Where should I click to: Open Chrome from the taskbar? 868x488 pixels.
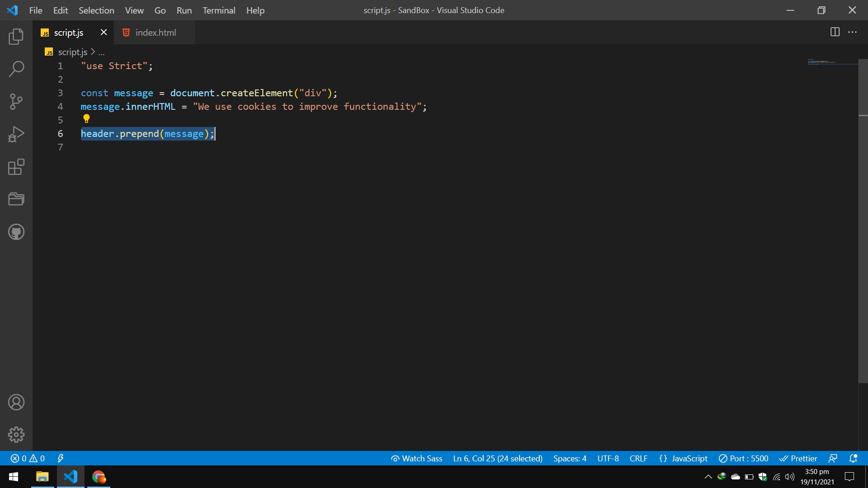99,477
